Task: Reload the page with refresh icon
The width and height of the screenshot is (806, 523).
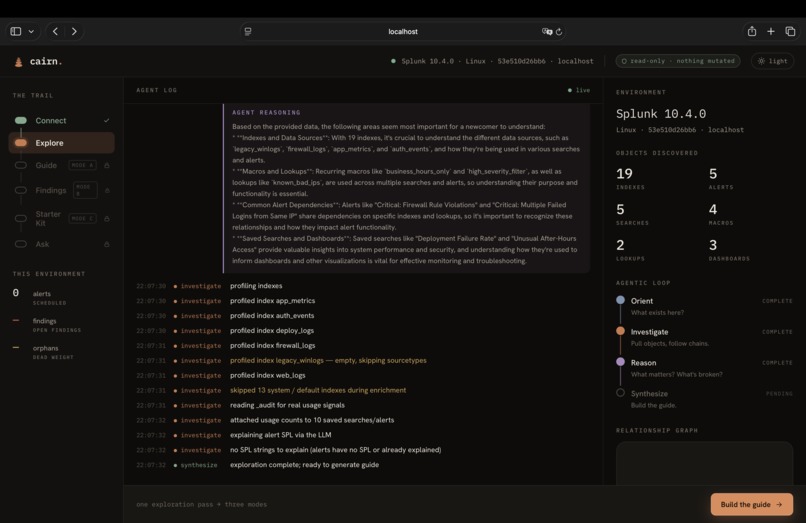Action: [559, 31]
